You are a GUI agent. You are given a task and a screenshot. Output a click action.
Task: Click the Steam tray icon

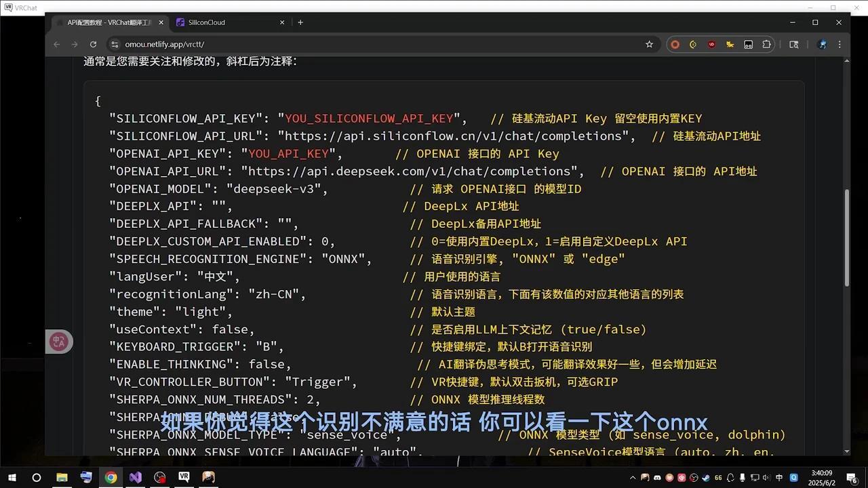(x=707, y=478)
